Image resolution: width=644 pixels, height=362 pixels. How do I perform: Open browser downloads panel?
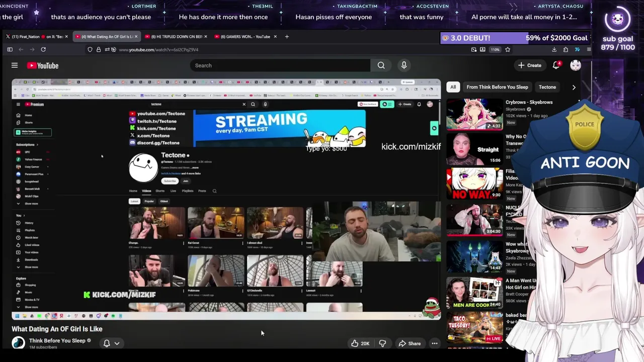[x=554, y=49]
